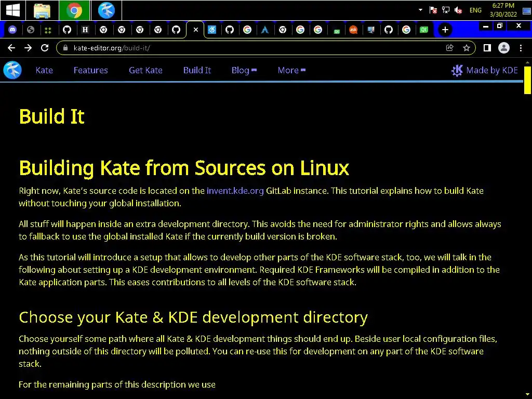The image size is (532, 399).
Task: Open the Build It nav link
Action: [x=197, y=70]
